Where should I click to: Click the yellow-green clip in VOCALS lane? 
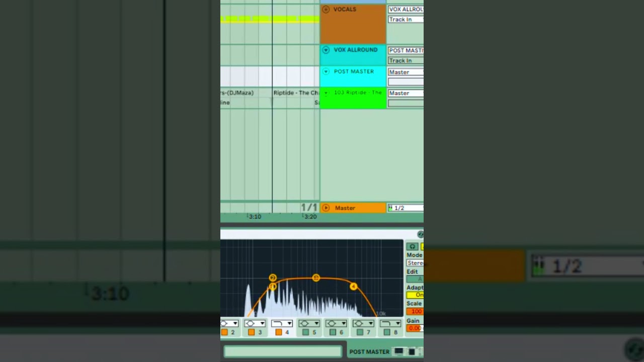pos(270,19)
